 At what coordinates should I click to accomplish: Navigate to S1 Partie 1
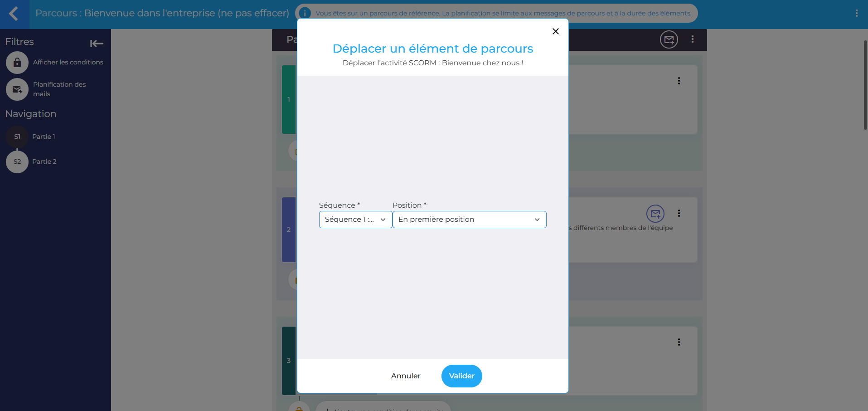coord(17,137)
